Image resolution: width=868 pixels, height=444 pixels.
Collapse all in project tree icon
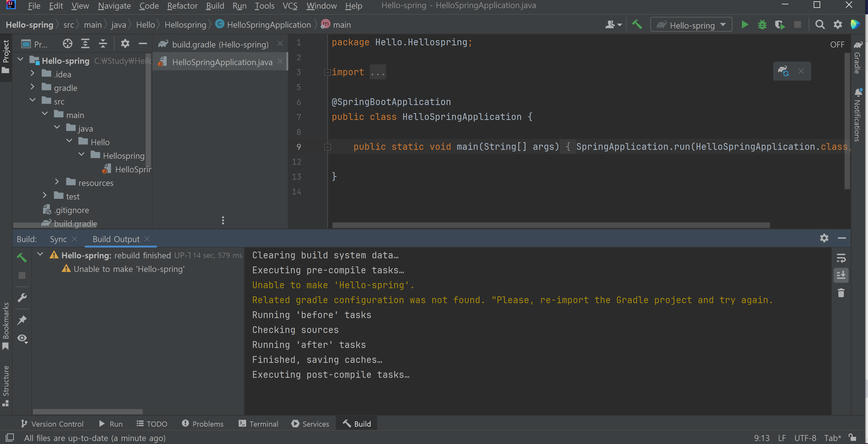[x=103, y=44]
